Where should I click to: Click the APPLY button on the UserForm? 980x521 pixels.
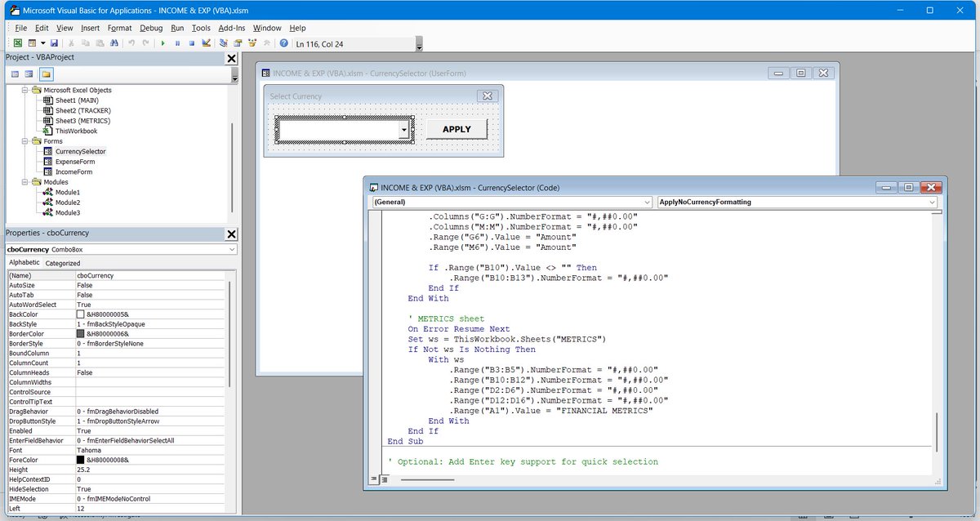(457, 129)
